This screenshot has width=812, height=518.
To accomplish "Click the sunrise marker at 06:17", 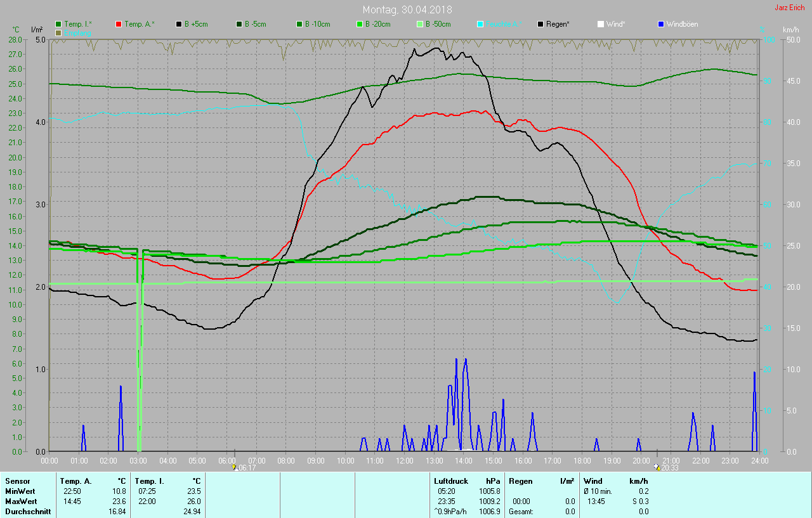I will (235, 467).
